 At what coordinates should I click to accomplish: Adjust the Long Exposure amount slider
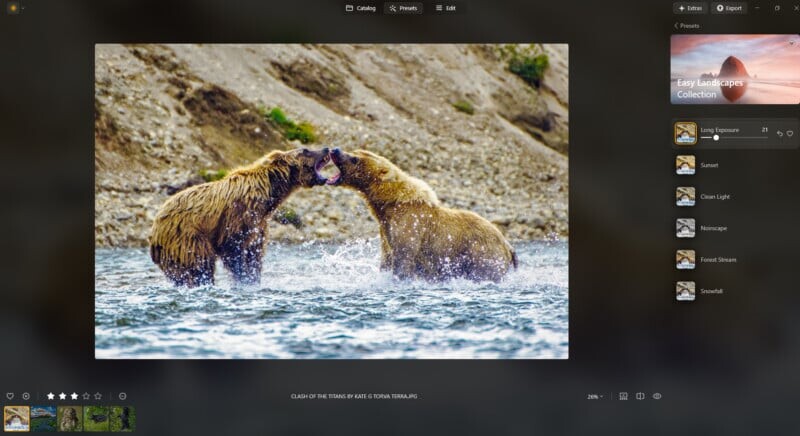click(x=716, y=137)
